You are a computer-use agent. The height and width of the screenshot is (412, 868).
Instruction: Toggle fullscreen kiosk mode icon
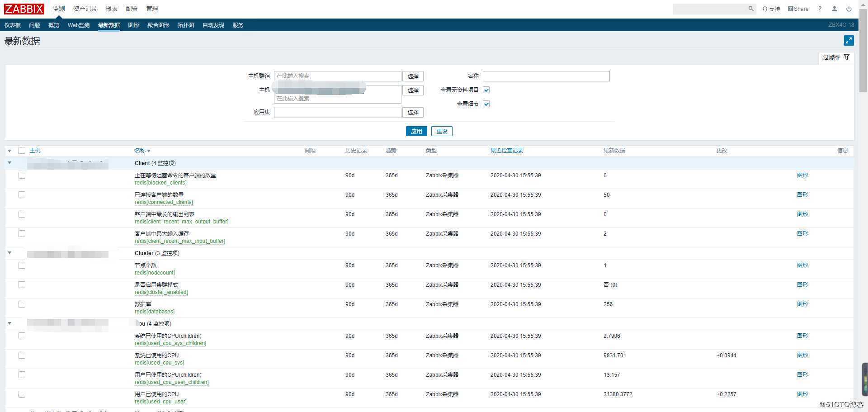tap(849, 41)
